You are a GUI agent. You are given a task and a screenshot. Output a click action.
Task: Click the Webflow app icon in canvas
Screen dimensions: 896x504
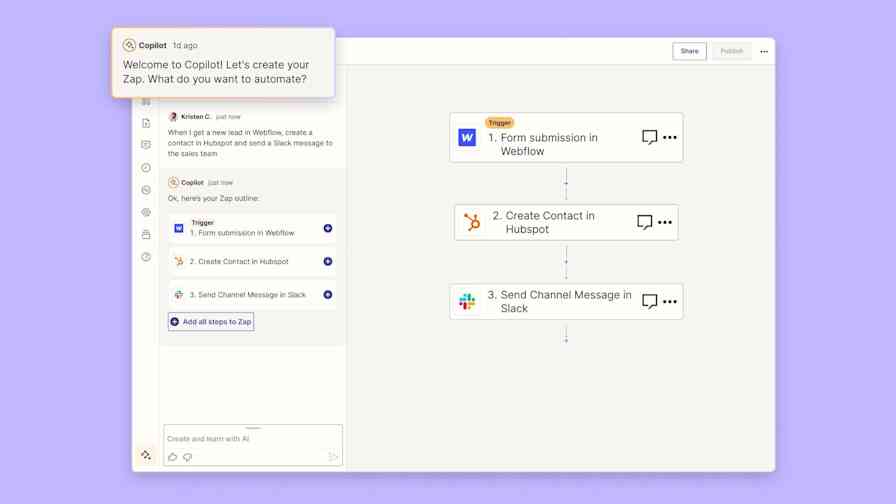click(x=467, y=138)
